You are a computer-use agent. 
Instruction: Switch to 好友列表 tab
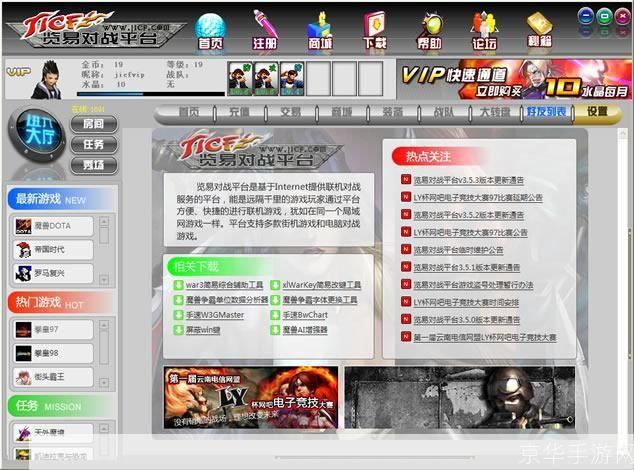547,111
